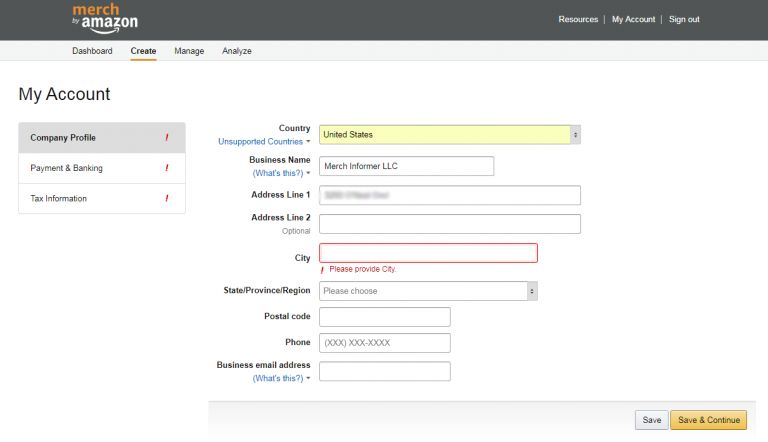Viewport: 768px width, 442px height.
Task: Open the Resources link in header
Action: pyautogui.click(x=578, y=20)
